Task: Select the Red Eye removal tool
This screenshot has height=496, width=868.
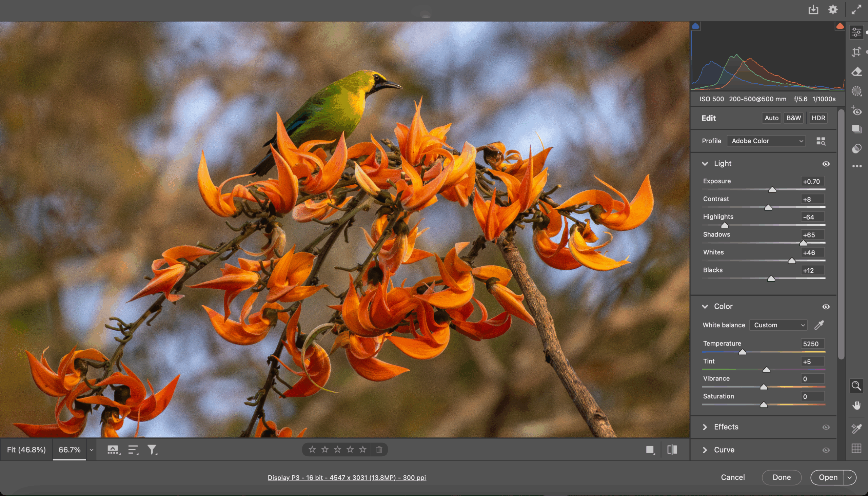Action: click(856, 111)
